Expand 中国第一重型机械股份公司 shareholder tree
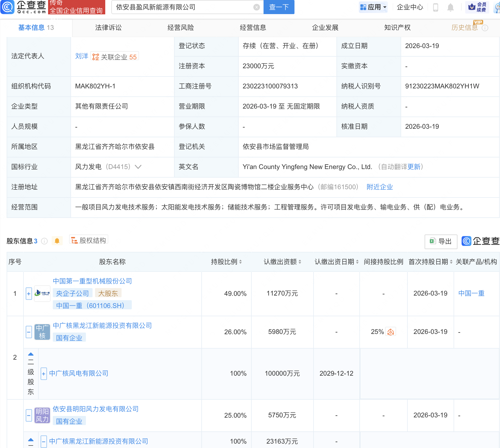This screenshot has height=448, width=500. (28, 294)
